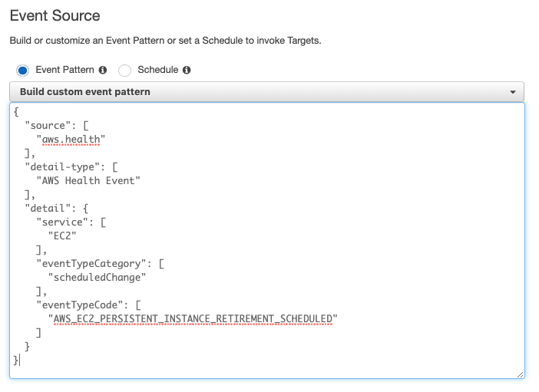Open the Build custom event pattern dropdown
539x392 pixels.
tap(266, 92)
